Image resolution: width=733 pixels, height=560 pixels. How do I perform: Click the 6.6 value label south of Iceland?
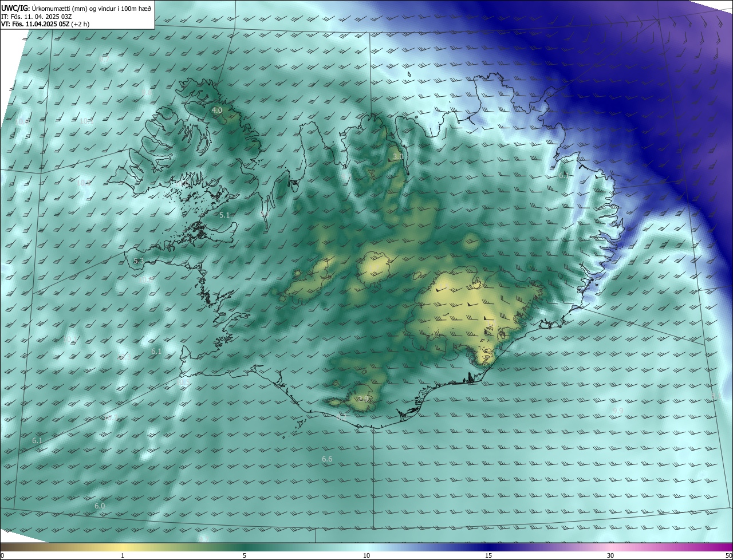(327, 459)
